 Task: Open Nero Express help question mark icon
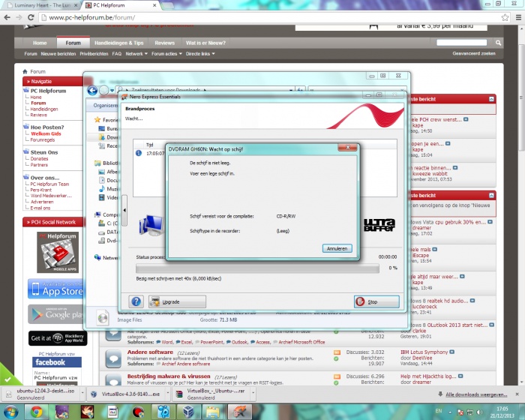coord(136,301)
